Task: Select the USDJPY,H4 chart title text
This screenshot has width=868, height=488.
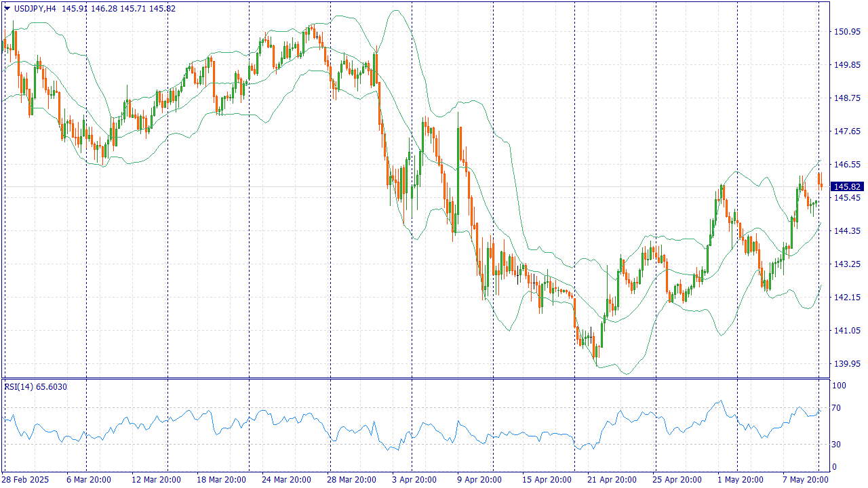Action: point(35,9)
